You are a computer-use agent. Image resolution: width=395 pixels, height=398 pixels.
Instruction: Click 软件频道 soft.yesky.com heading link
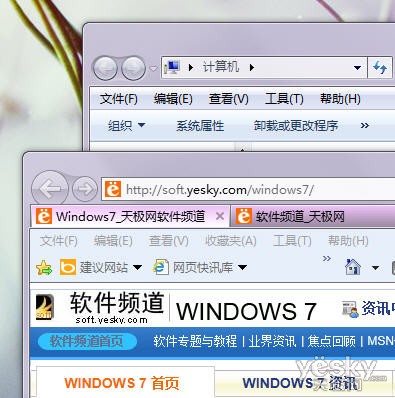click(x=117, y=308)
